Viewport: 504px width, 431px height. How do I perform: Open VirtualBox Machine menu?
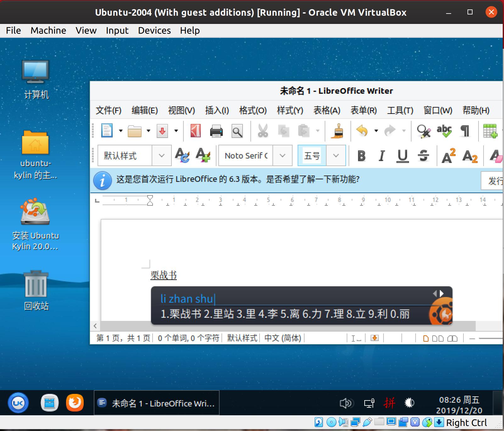48,31
